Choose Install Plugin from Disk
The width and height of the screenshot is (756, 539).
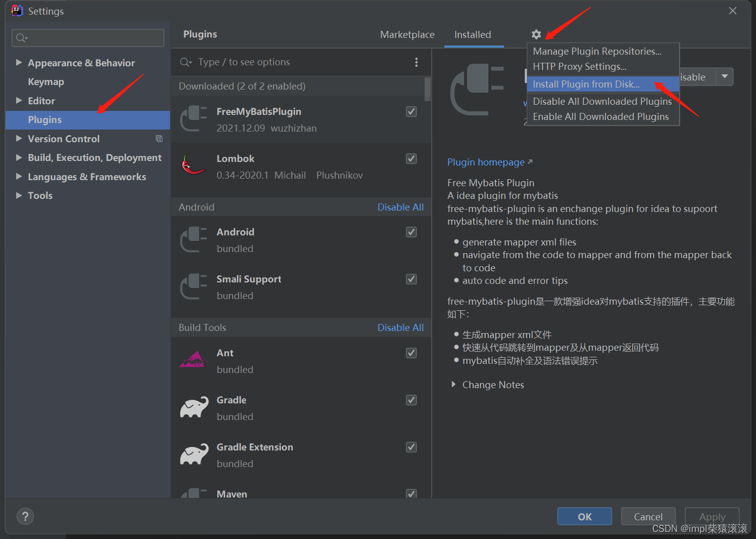point(586,84)
